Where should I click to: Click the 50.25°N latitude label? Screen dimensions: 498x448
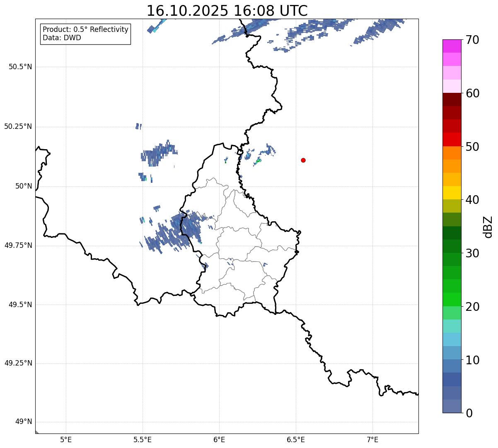[18, 126]
